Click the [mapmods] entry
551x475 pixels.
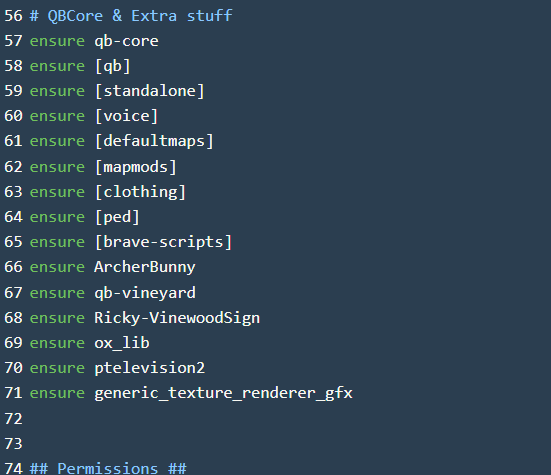(135, 167)
